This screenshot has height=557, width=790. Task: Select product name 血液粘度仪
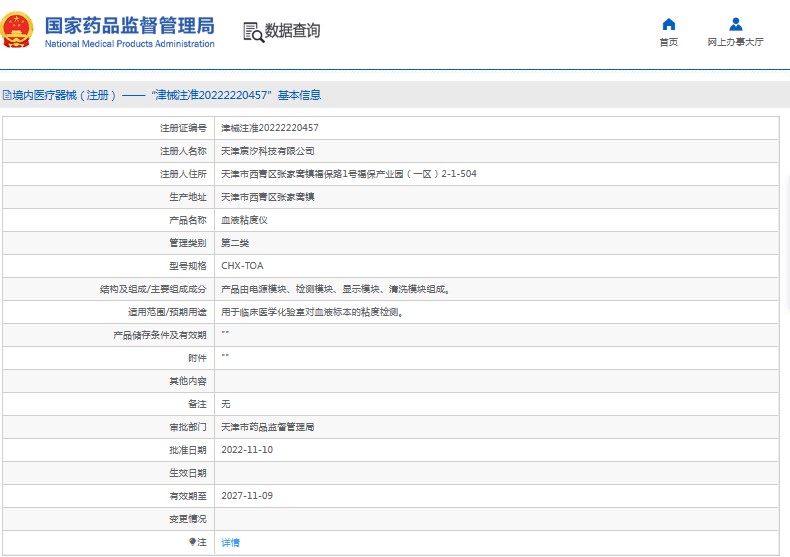coord(244,220)
